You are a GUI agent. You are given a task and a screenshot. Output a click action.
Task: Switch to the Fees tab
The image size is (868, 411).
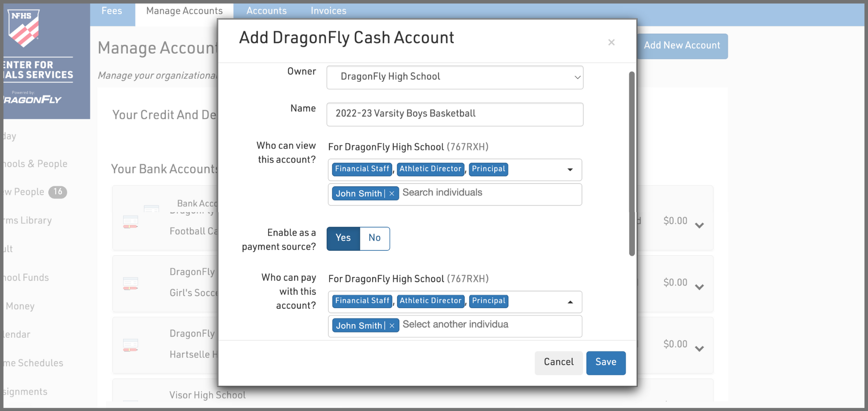tap(112, 11)
